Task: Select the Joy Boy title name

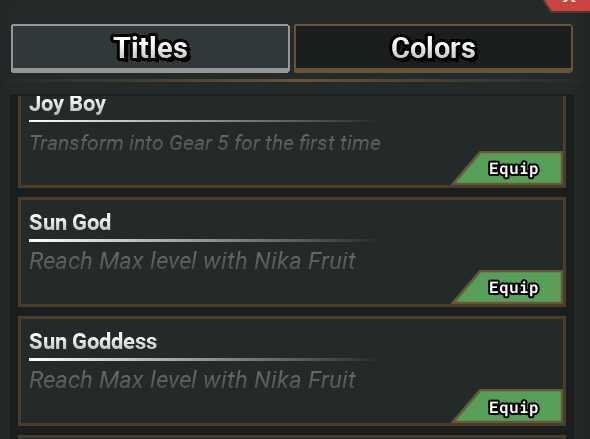Action: click(x=67, y=104)
